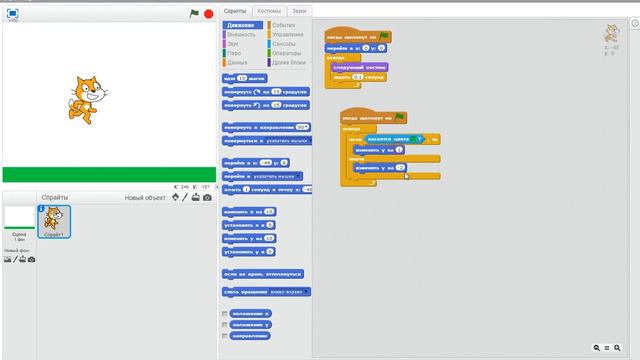The height and width of the screenshot is (360, 640).
Task: Select the Другие блоки category
Action: pyautogui.click(x=289, y=62)
